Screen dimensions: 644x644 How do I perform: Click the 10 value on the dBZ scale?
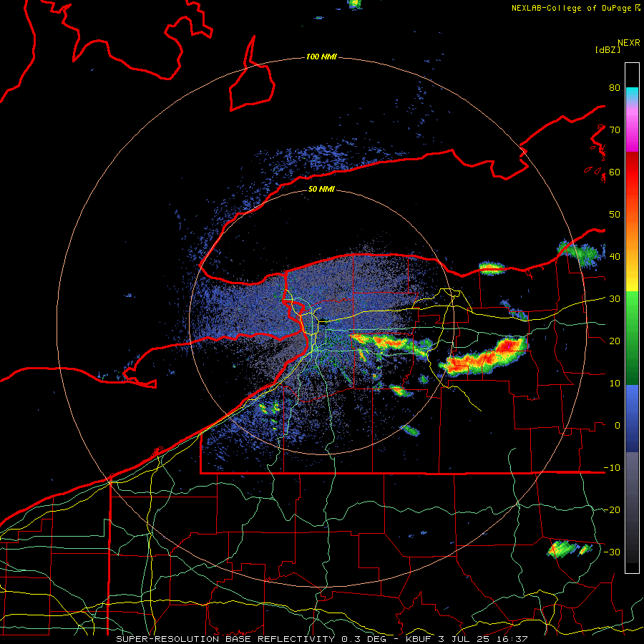pos(615,384)
